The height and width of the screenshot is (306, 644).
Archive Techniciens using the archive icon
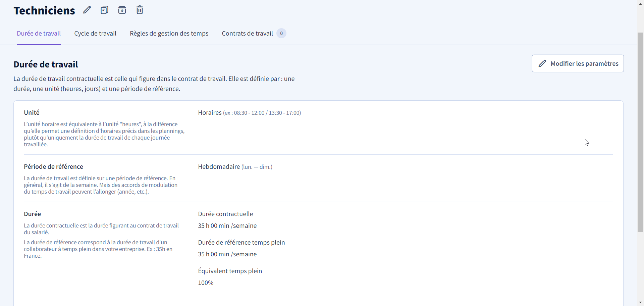(122, 10)
